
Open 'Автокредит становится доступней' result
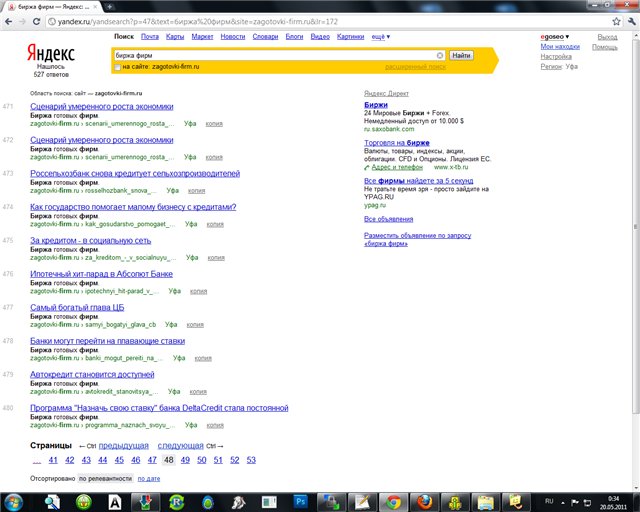[x=92, y=375]
